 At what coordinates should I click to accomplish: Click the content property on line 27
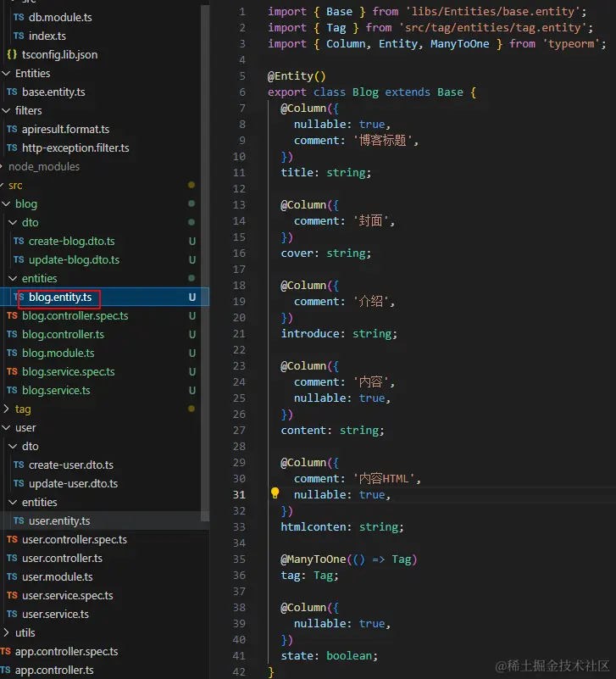303,430
